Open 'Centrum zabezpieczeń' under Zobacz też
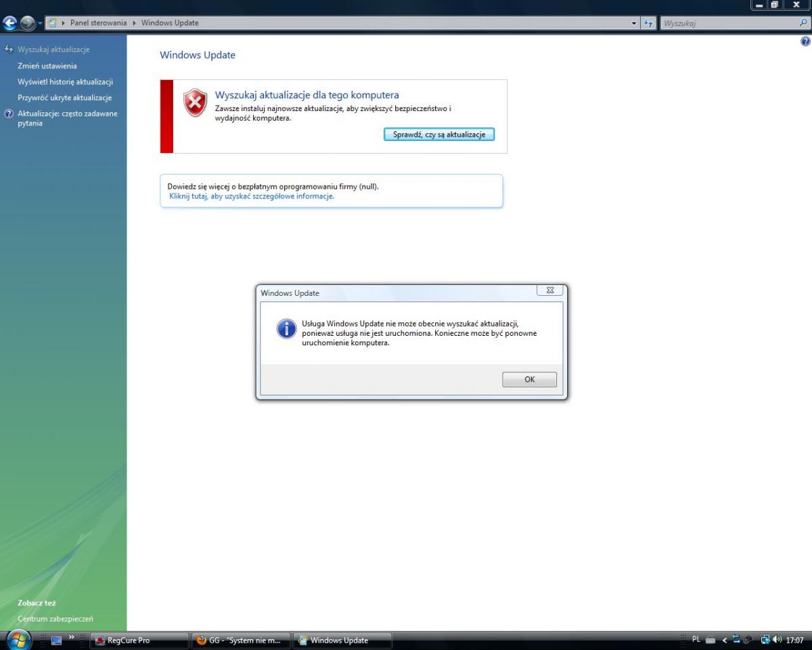This screenshot has height=650, width=812. click(55, 619)
